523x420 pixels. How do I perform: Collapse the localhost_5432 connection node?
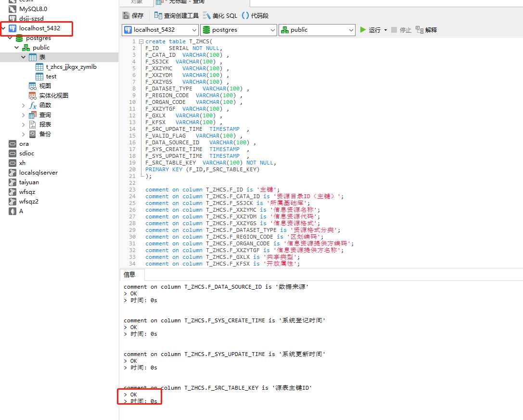coord(4,28)
